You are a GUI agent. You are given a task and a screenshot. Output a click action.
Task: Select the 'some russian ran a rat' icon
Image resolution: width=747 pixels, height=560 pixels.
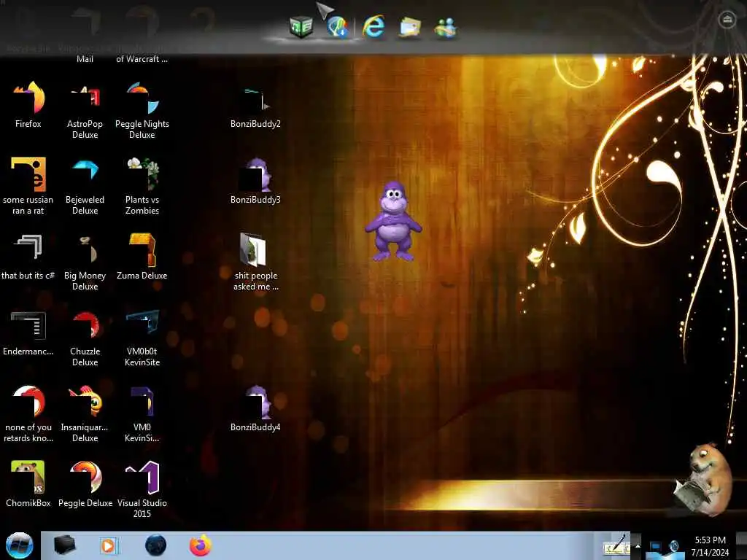(x=28, y=186)
